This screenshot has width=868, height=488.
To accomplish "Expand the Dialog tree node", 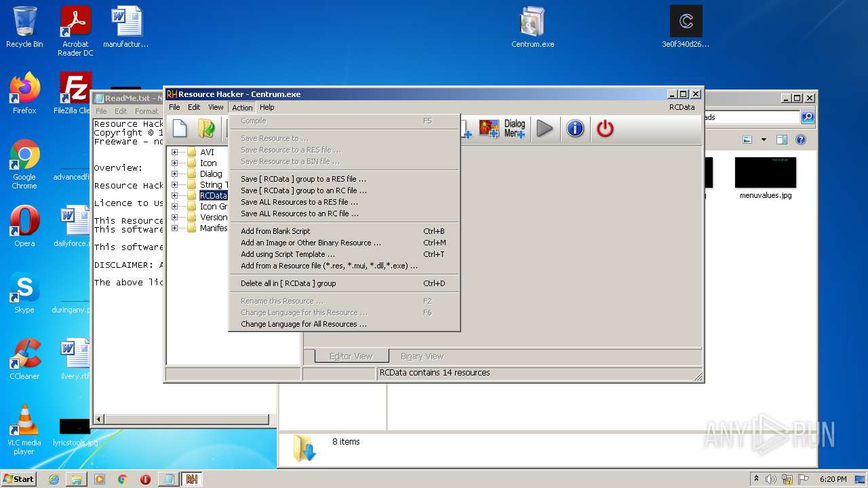I will (174, 174).
